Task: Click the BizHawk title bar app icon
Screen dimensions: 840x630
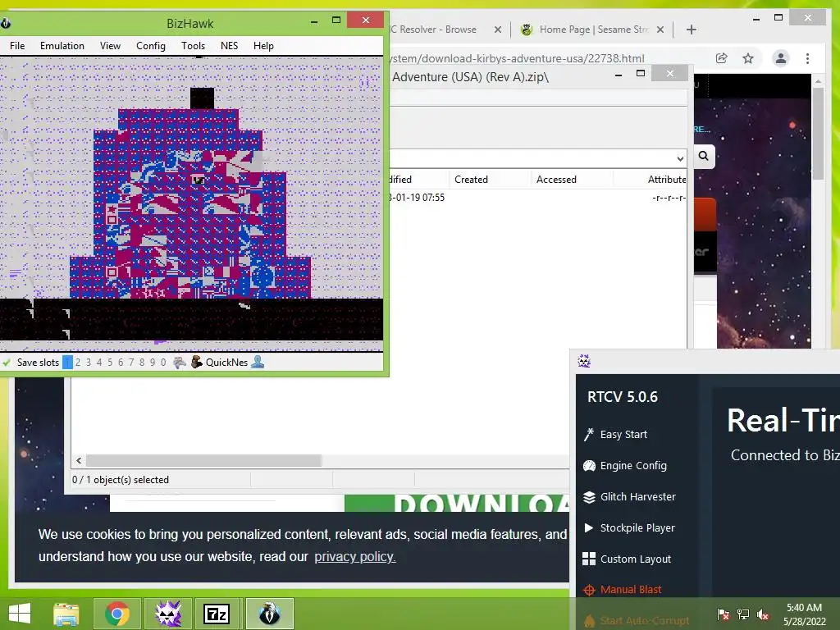Action: [x=6, y=23]
